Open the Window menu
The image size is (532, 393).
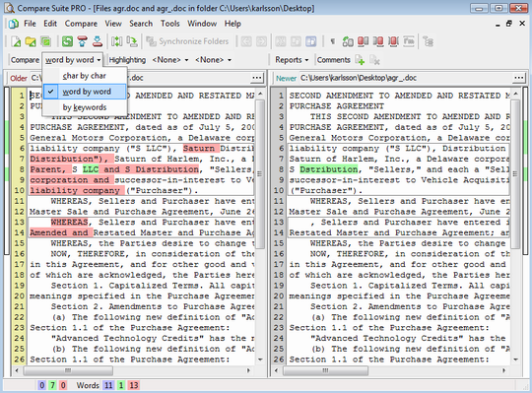pyautogui.click(x=202, y=24)
